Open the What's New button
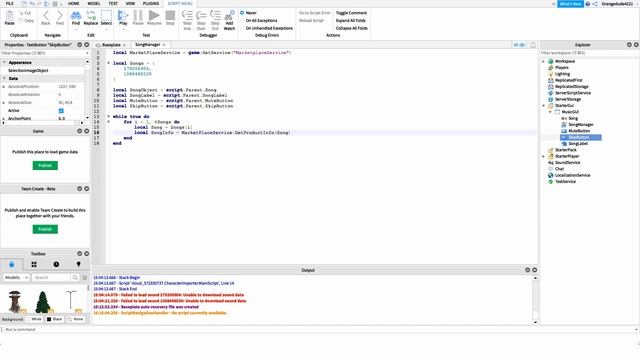 tap(570, 4)
